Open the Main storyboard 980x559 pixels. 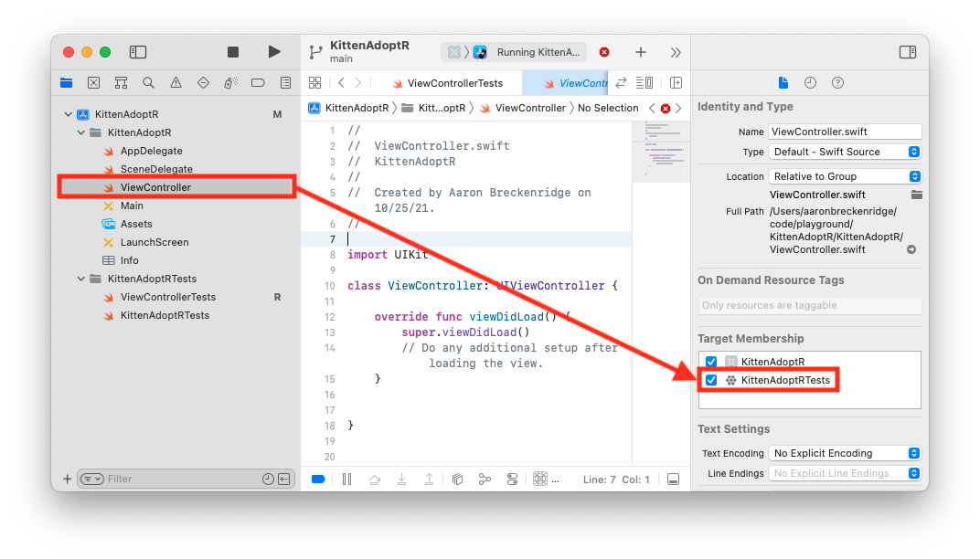[x=132, y=206]
